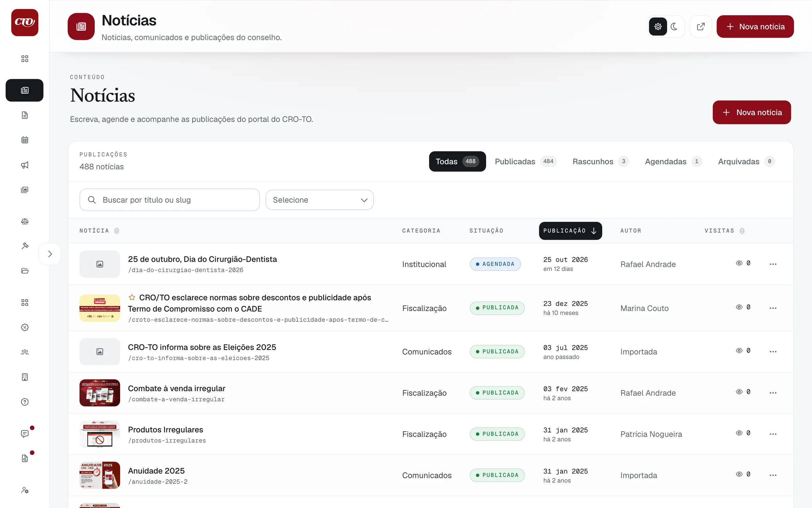Open actions menu for Combate à venda irregular
The height and width of the screenshot is (508, 812).
pyautogui.click(x=773, y=393)
